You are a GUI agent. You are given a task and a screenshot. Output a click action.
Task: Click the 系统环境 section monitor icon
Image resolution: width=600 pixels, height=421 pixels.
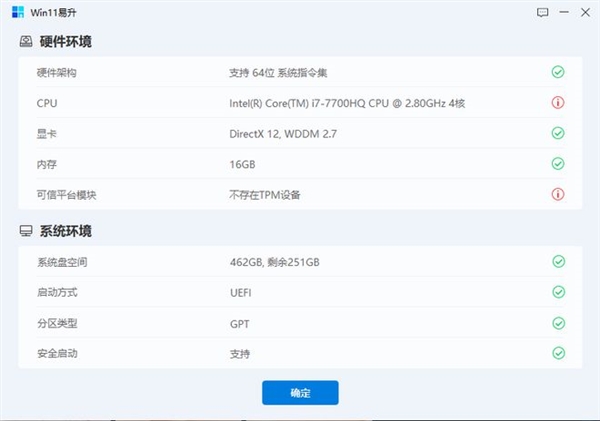click(x=26, y=231)
